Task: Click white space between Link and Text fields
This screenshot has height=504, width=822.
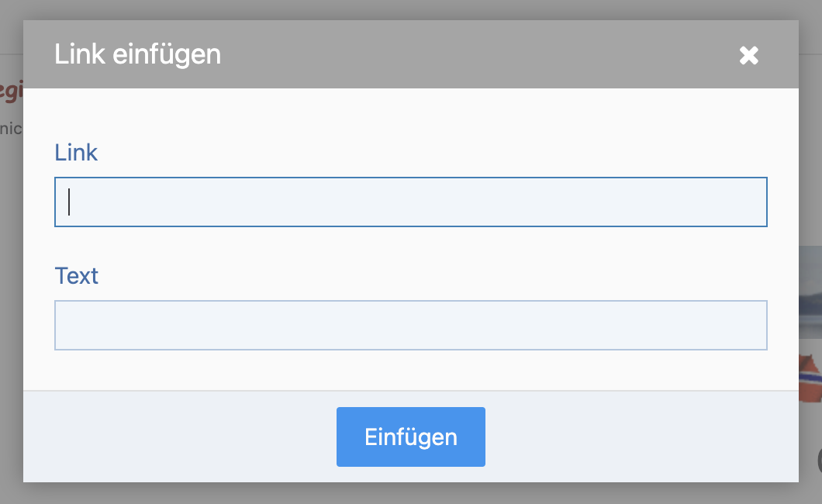Action: [411, 245]
